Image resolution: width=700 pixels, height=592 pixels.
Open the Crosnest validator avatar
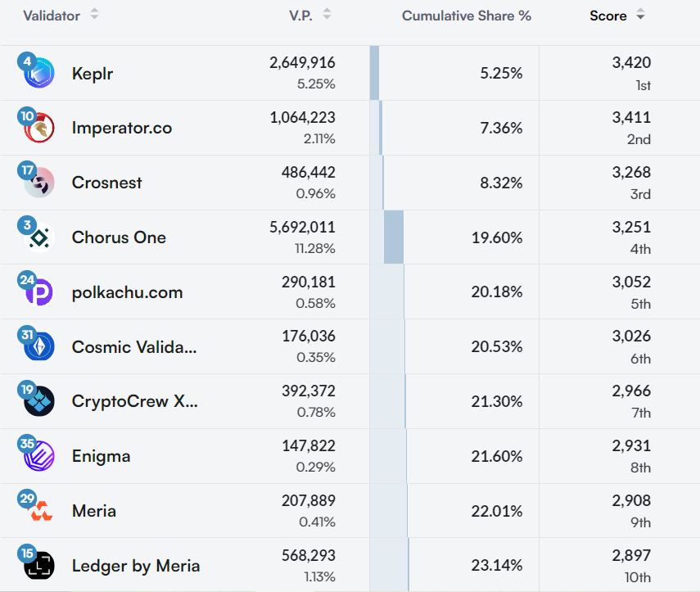coord(39,183)
